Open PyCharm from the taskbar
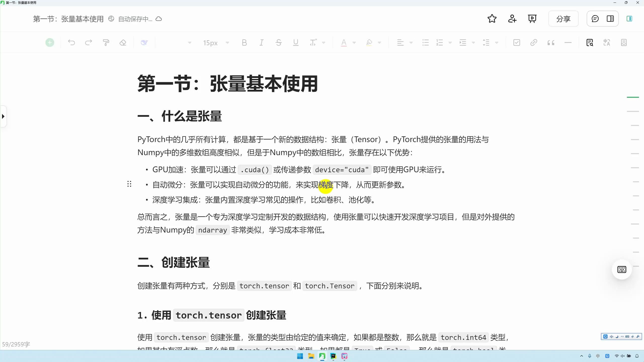 333,356
